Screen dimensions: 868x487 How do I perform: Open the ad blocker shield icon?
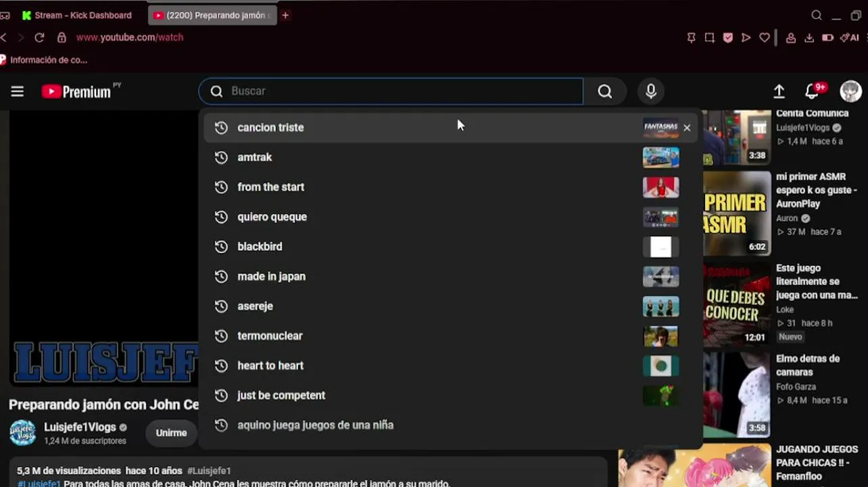pos(728,38)
